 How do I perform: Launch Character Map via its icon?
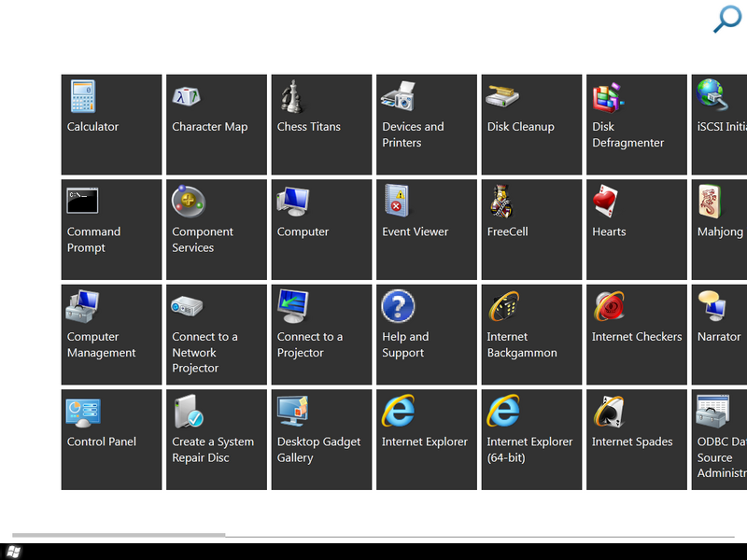186,97
